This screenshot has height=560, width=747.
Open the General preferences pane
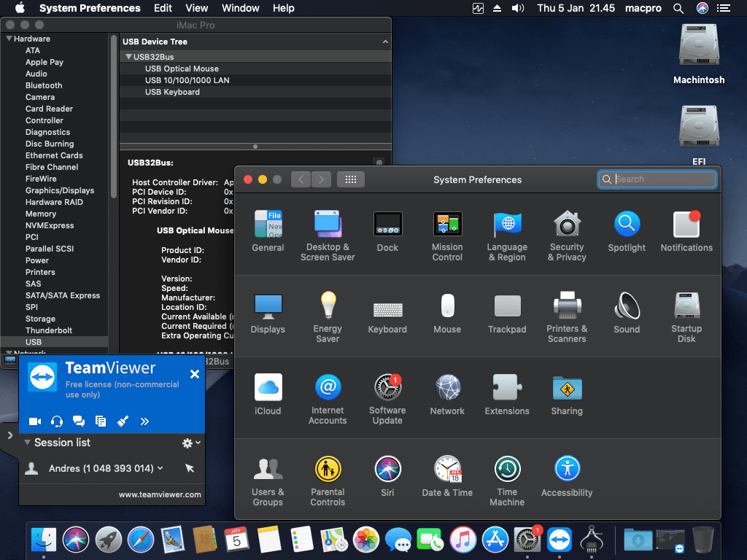pyautogui.click(x=268, y=231)
